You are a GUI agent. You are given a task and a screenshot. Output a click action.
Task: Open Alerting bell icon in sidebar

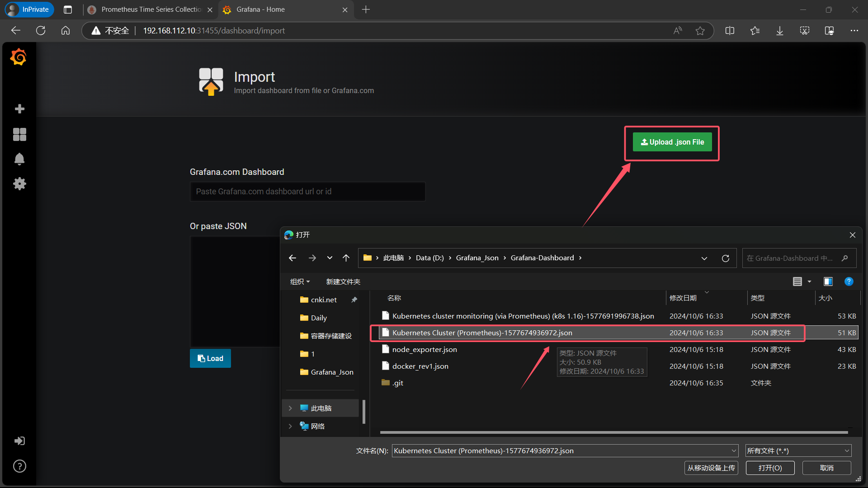click(19, 159)
